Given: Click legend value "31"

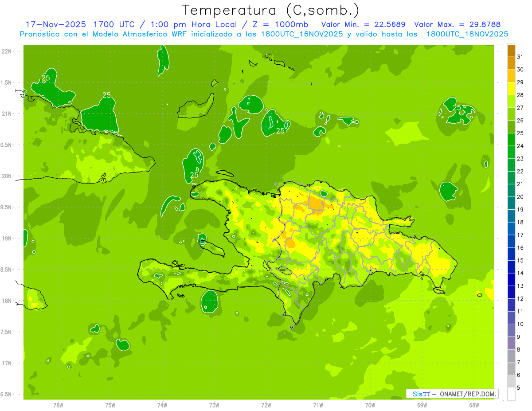Looking at the screenshot, I should tap(520, 56).
